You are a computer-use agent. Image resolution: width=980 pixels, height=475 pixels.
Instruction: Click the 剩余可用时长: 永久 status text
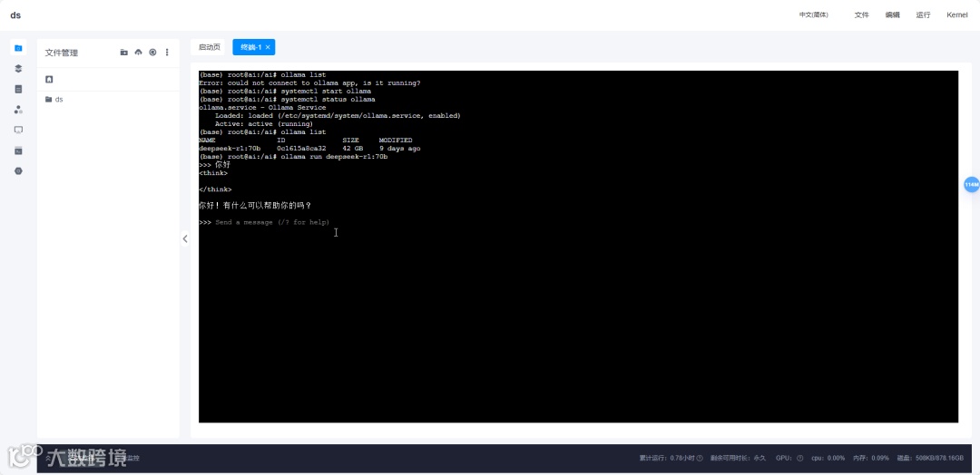pos(738,458)
